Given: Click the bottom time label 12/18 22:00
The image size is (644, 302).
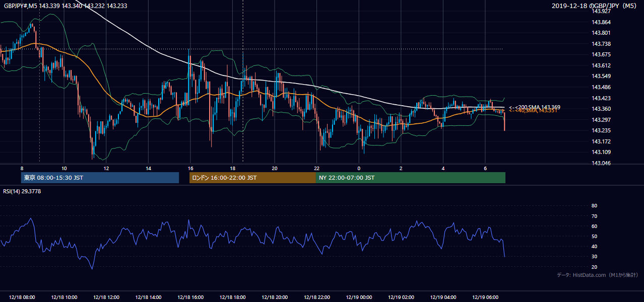Looking at the screenshot, I should tap(316, 297).
